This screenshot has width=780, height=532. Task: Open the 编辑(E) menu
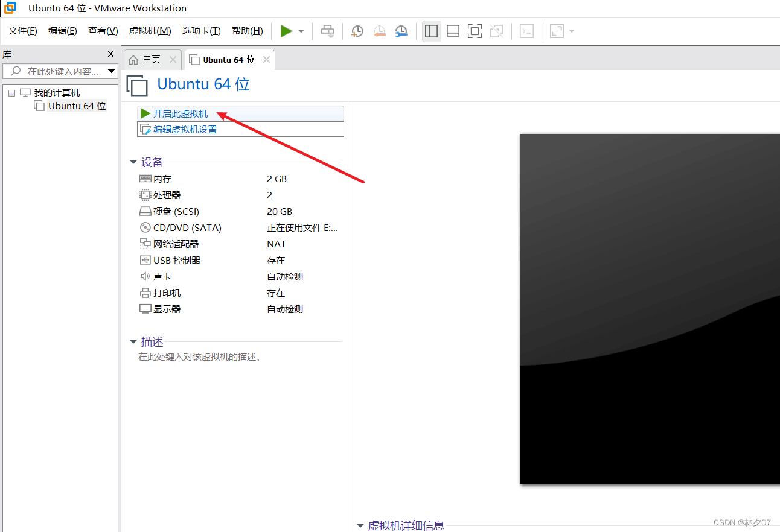pyautogui.click(x=63, y=31)
